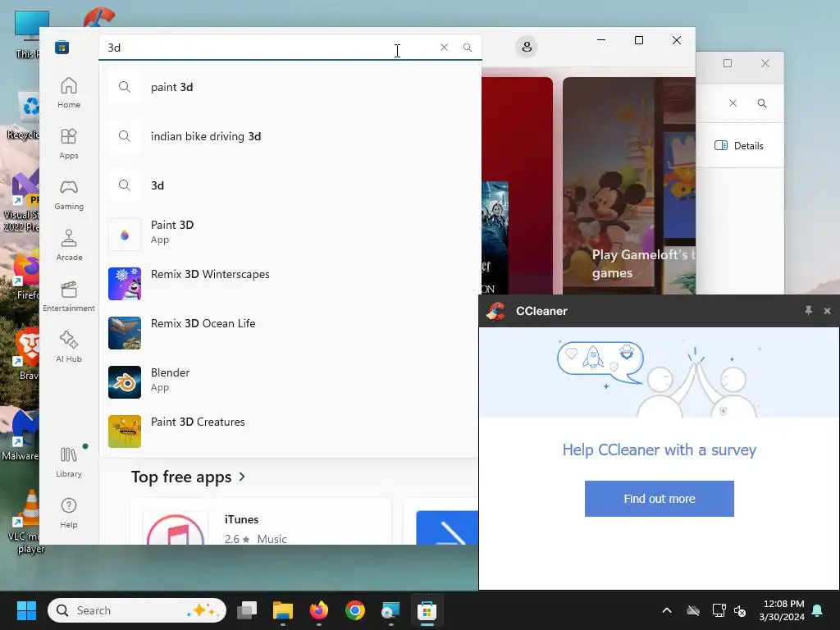The image size is (840, 630).
Task: Click the Details pane icon in background window
Action: [721, 145]
